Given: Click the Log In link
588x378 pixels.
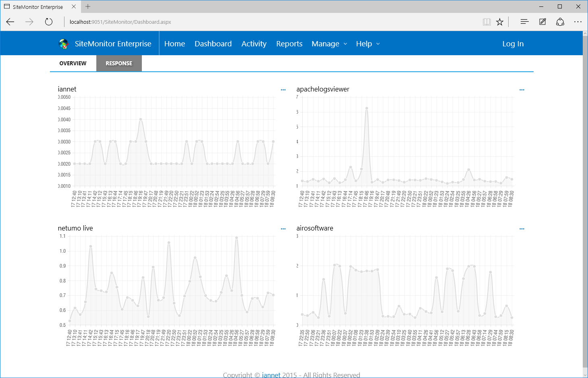Looking at the screenshot, I should (x=513, y=44).
